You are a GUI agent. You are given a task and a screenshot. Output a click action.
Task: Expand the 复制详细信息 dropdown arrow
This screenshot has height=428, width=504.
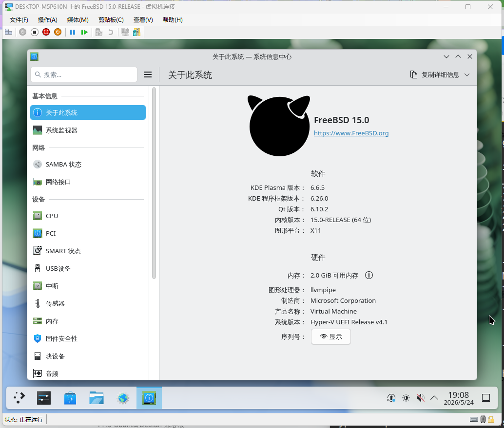coord(467,75)
